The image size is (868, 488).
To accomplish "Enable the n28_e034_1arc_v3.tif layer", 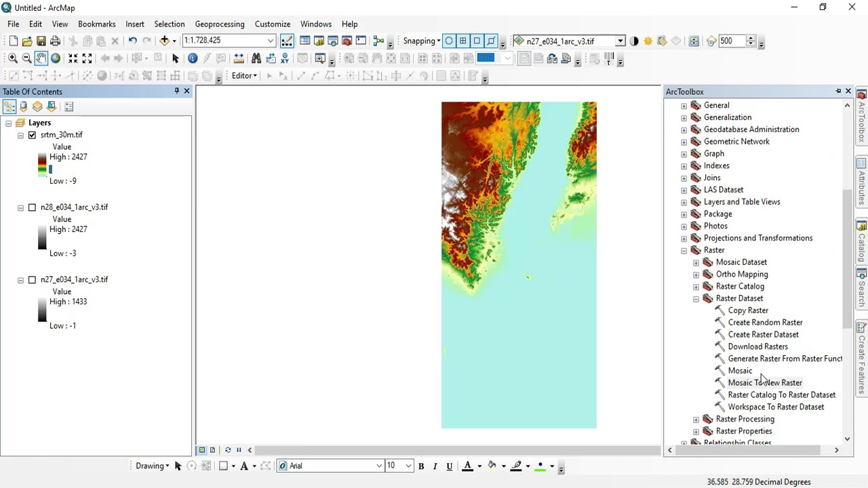I will coord(32,207).
